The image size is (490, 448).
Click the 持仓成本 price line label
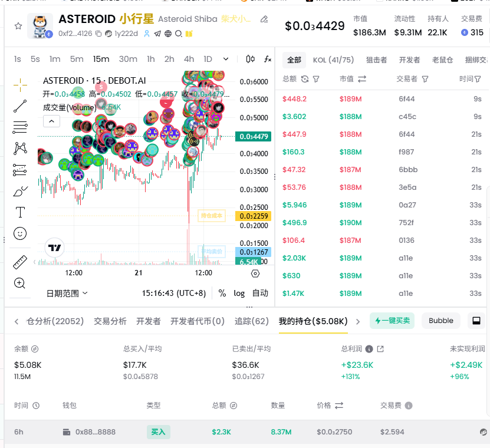[x=212, y=216]
